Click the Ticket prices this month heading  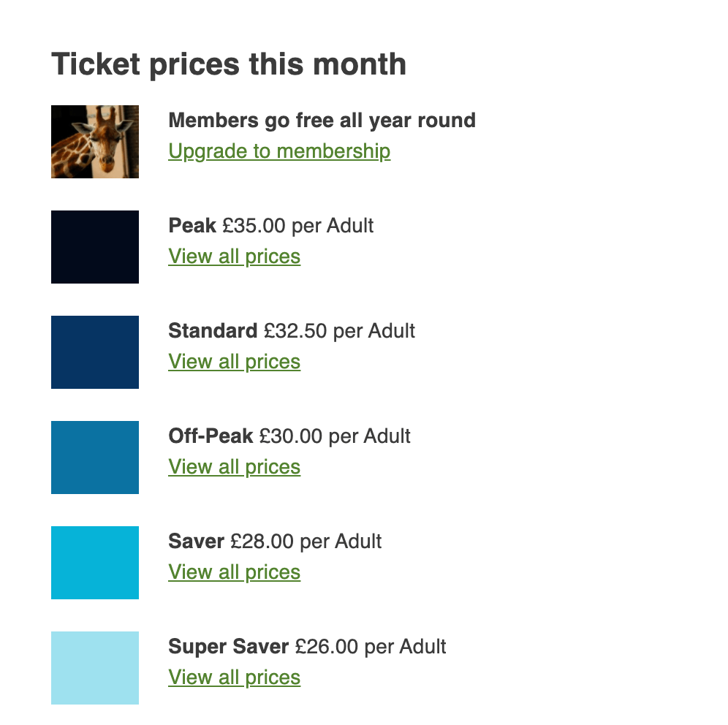pos(229,64)
